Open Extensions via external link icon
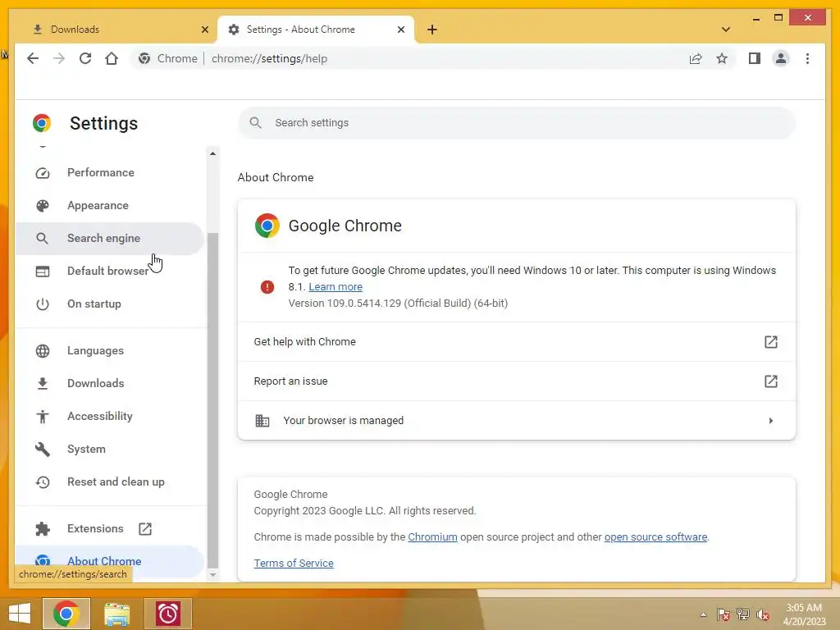 pyautogui.click(x=145, y=529)
